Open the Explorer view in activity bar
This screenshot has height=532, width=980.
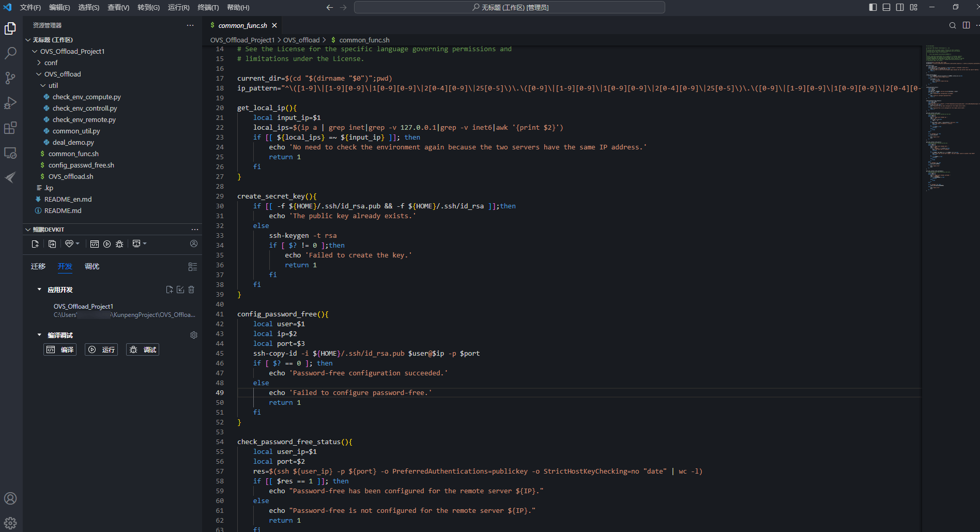coord(10,28)
